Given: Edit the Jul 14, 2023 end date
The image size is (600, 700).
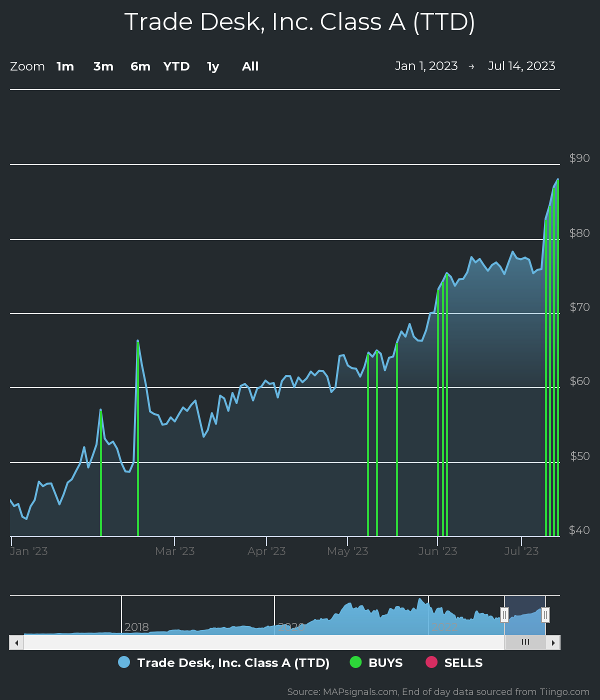Looking at the screenshot, I should coord(521,66).
